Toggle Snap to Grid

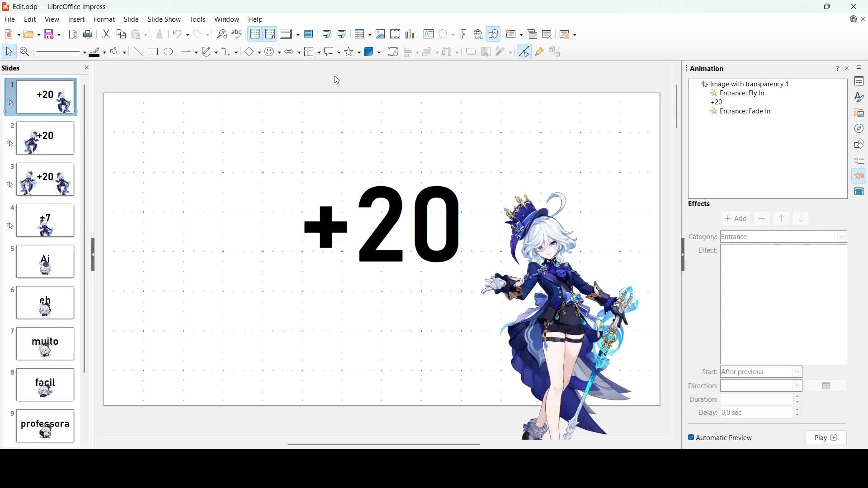[x=270, y=34]
